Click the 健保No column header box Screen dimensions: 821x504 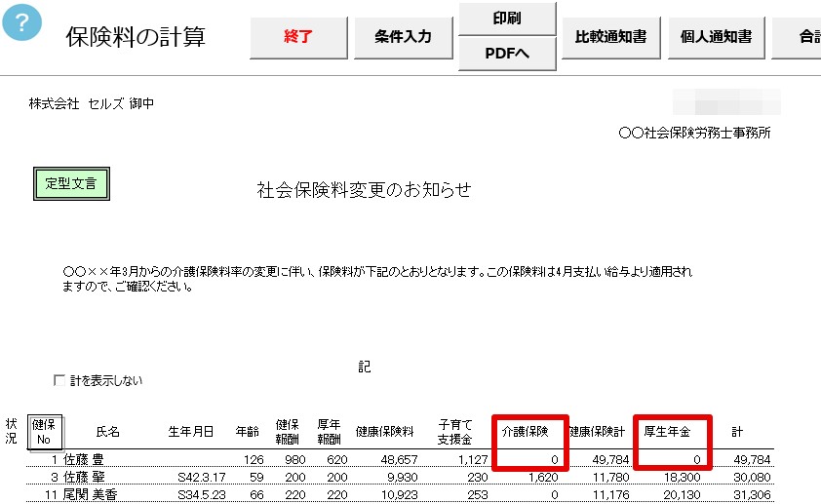point(45,432)
